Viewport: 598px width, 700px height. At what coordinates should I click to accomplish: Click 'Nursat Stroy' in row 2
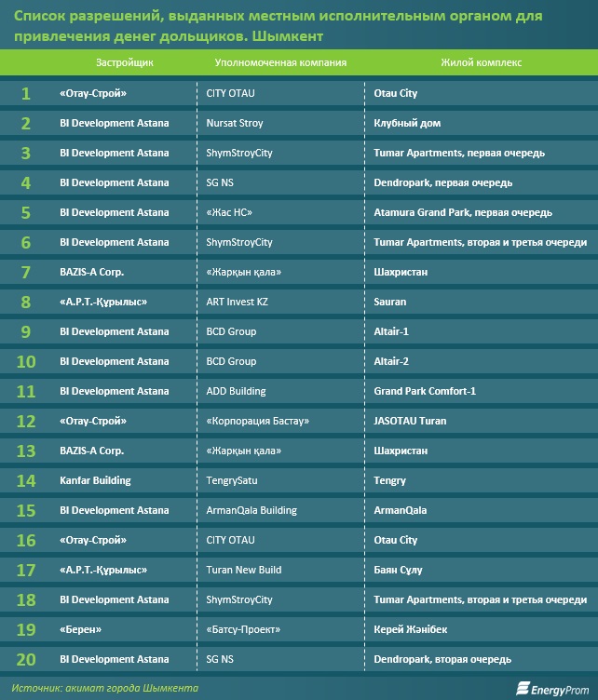pos(235,123)
